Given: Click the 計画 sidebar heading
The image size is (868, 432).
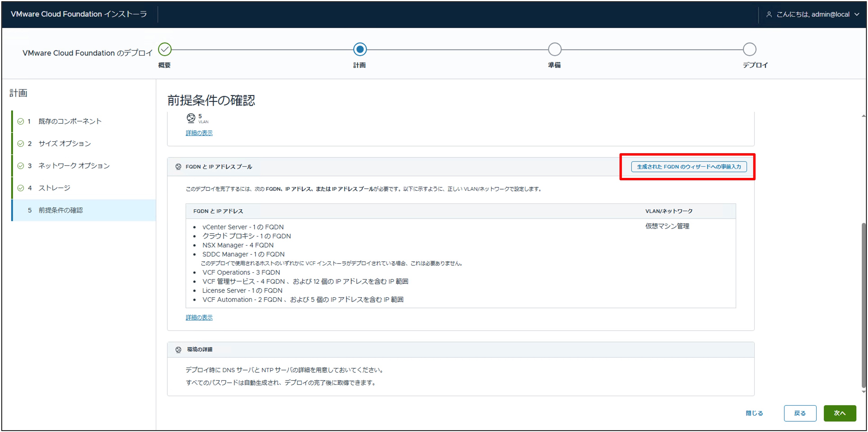Looking at the screenshot, I should pos(18,93).
